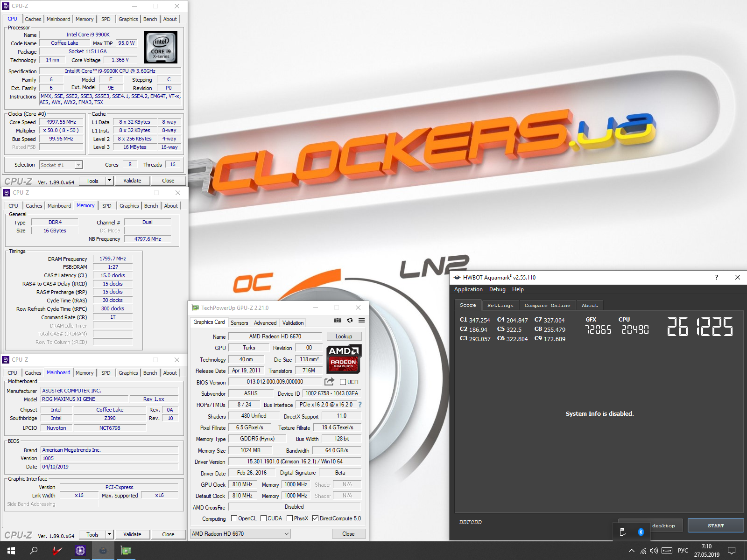Toggle the PhysX checkbox
747x560 pixels.
pyautogui.click(x=289, y=518)
